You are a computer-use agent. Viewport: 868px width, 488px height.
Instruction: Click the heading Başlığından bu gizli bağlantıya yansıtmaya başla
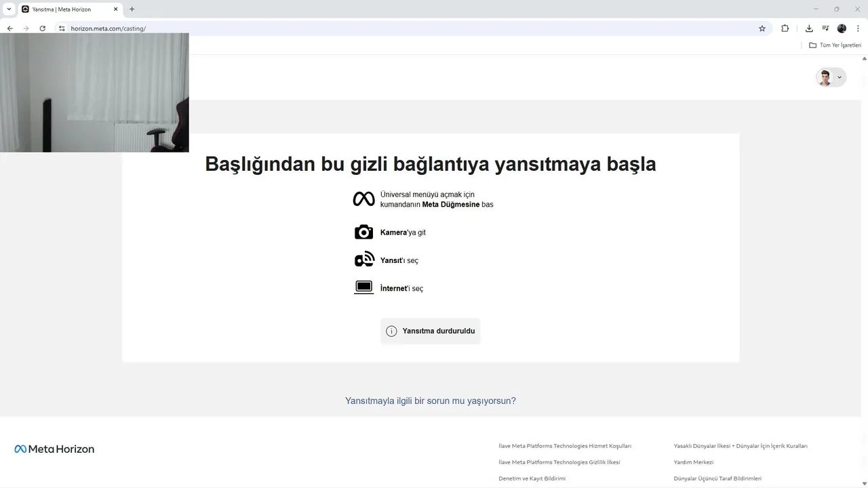coord(431,164)
